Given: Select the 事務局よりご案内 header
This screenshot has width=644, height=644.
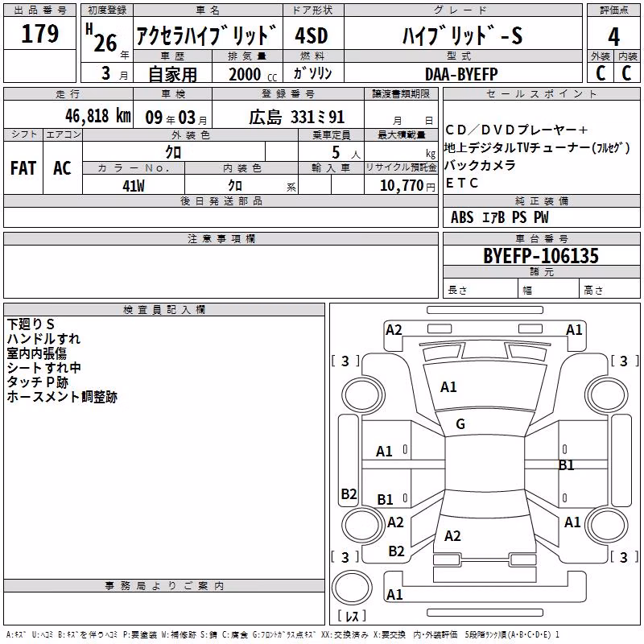Looking at the screenshot, I should tap(164, 586).
